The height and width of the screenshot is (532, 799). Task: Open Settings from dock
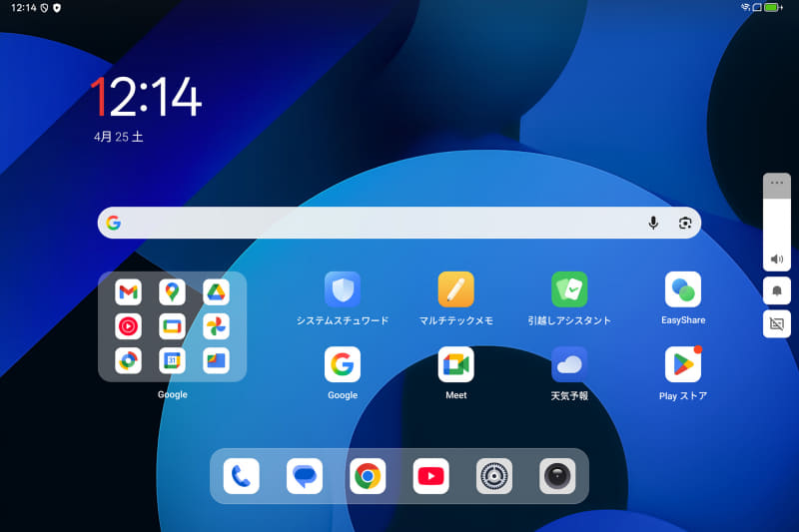pos(494,476)
